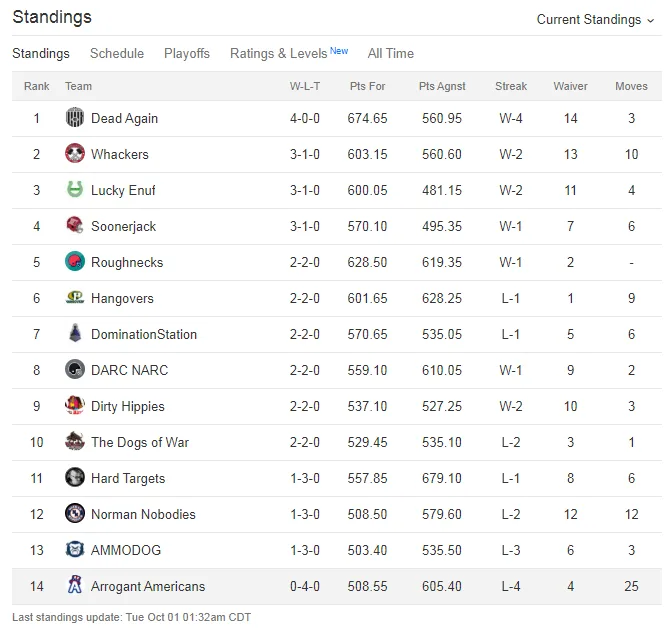The width and height of the screenshot is (666, 629).
Task: Open the Playoffs tab
Action: tap(187, 54)
